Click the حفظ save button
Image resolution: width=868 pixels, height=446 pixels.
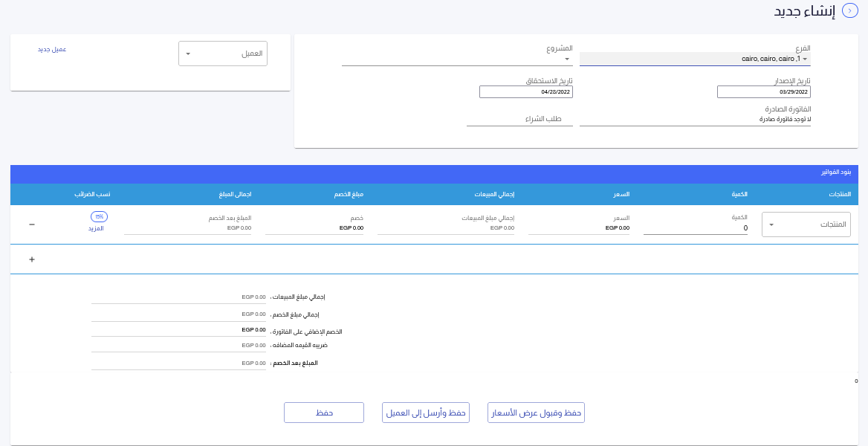click(x=324, y=413)
